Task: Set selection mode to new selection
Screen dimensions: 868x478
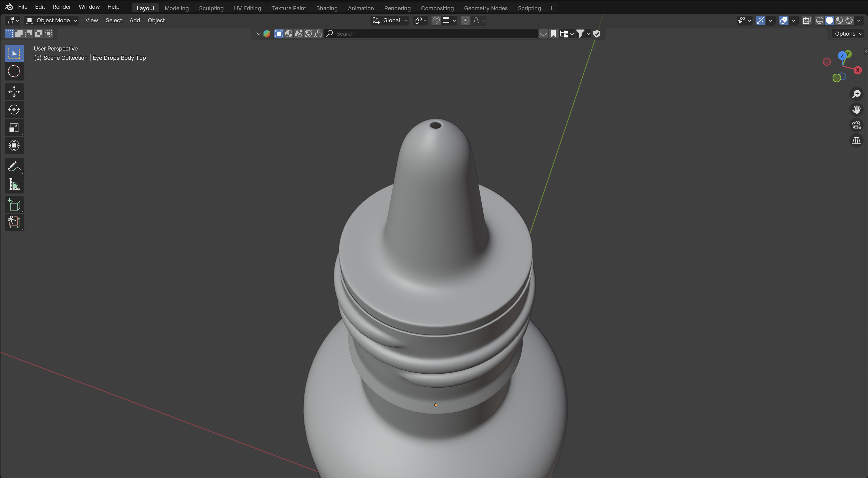Action: (x=9, y=33)
